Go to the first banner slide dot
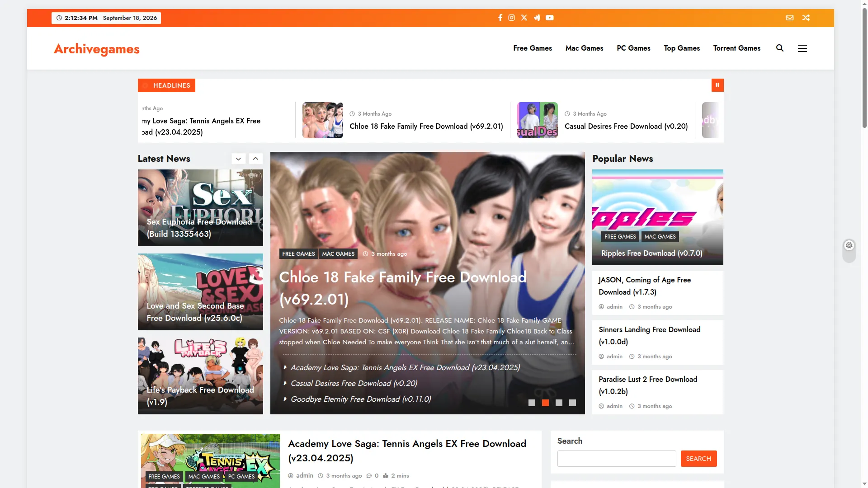The height and width of the screenshot is (488, 868). coord(532,403)
